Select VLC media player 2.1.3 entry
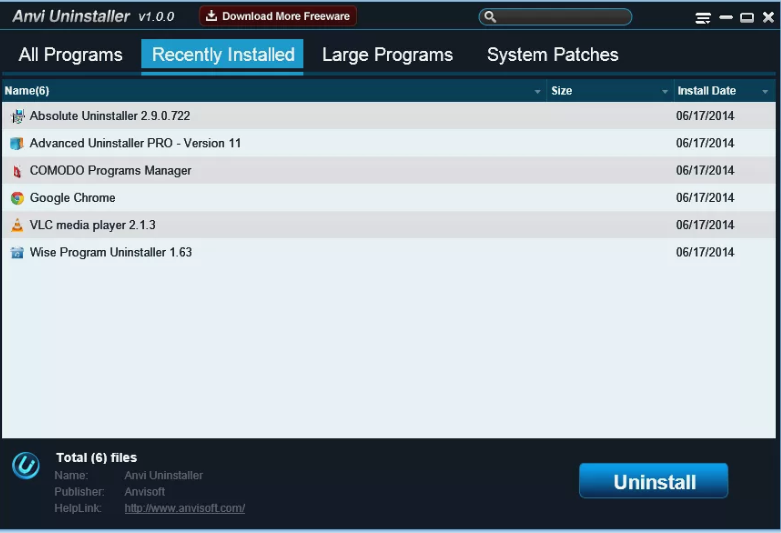Viewport: 781px width, 533px height. pos(389,225)
